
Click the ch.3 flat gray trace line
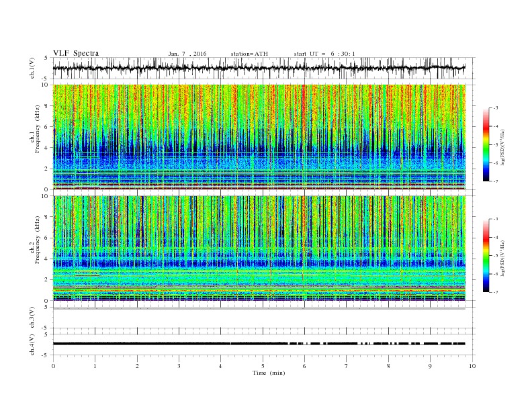tap(259, 309)
